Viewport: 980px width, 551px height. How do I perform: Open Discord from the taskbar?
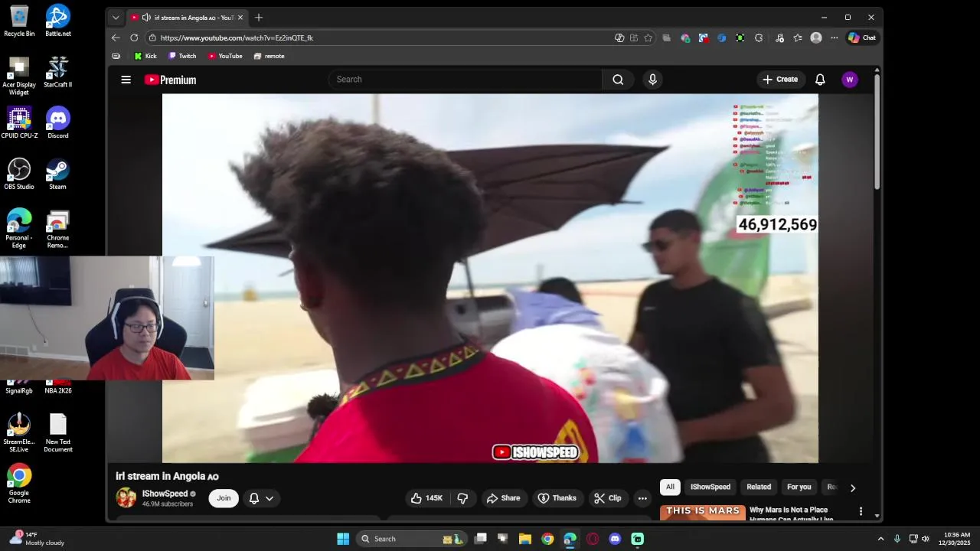(615, 539)
